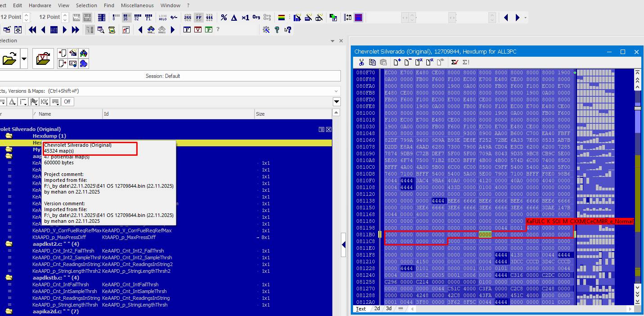Click the delta difference display icon
This screenshot has width=644, height=316.
(x=234, y=18)
